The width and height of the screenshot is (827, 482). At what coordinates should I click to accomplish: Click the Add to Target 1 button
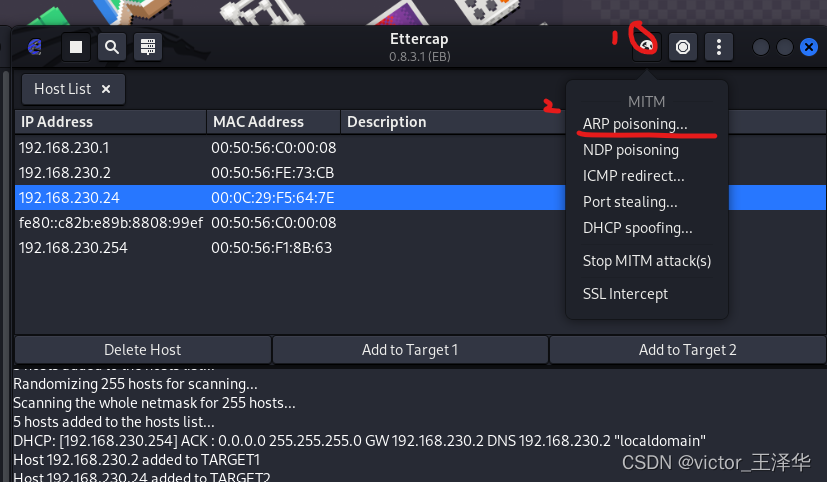pos(410,350)
